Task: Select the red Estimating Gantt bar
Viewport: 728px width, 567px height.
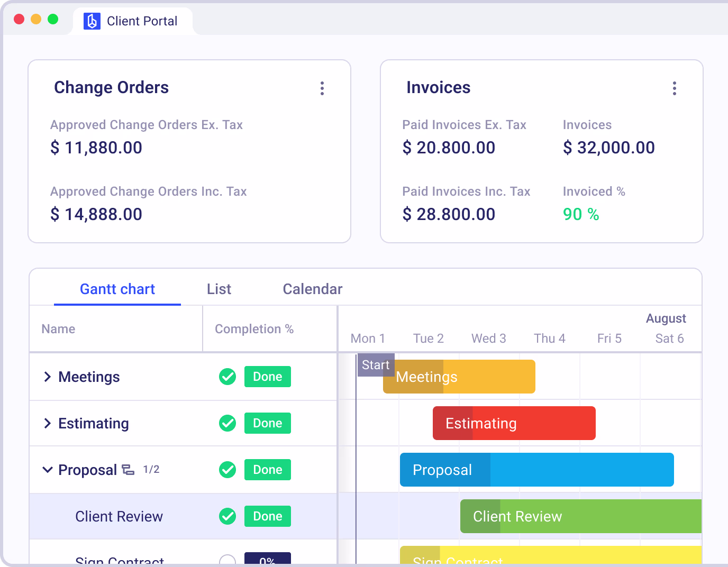Action: point(514,423)
